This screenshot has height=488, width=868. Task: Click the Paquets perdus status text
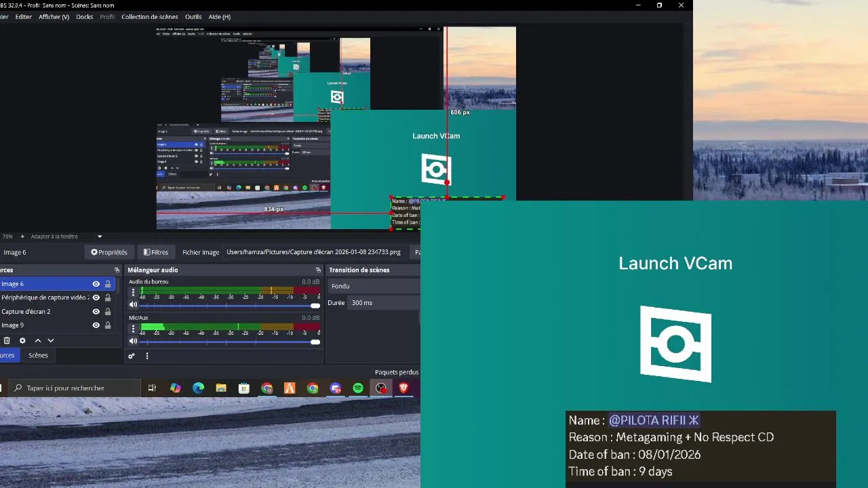(397, 372)
